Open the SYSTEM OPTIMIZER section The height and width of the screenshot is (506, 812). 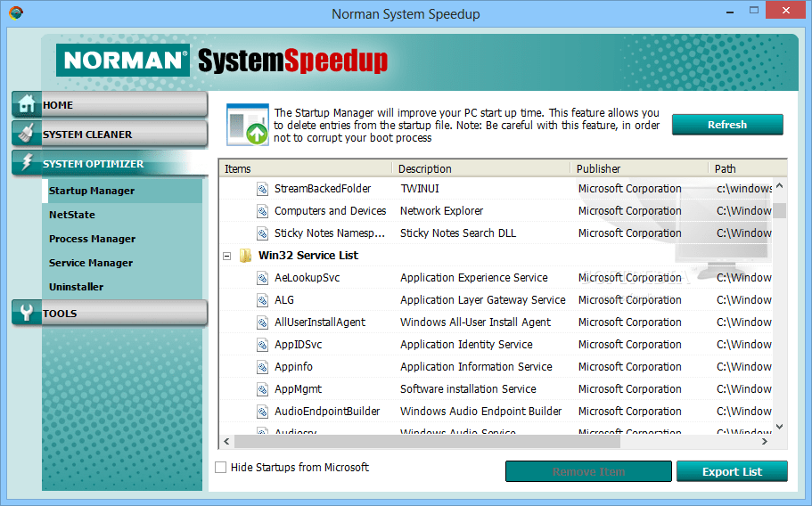tap(110, 164)
